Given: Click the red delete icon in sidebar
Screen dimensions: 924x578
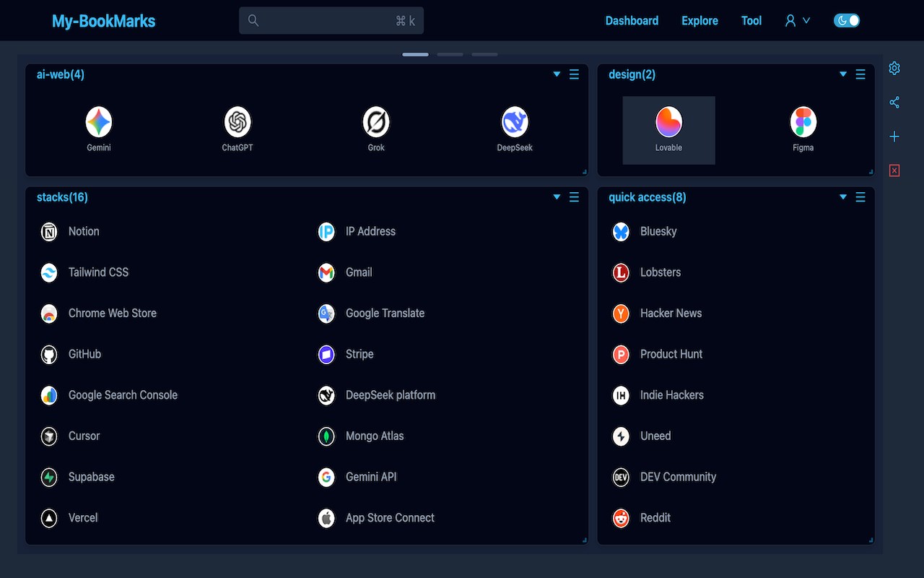Looking at the screenshot, I should click(894, 171).
